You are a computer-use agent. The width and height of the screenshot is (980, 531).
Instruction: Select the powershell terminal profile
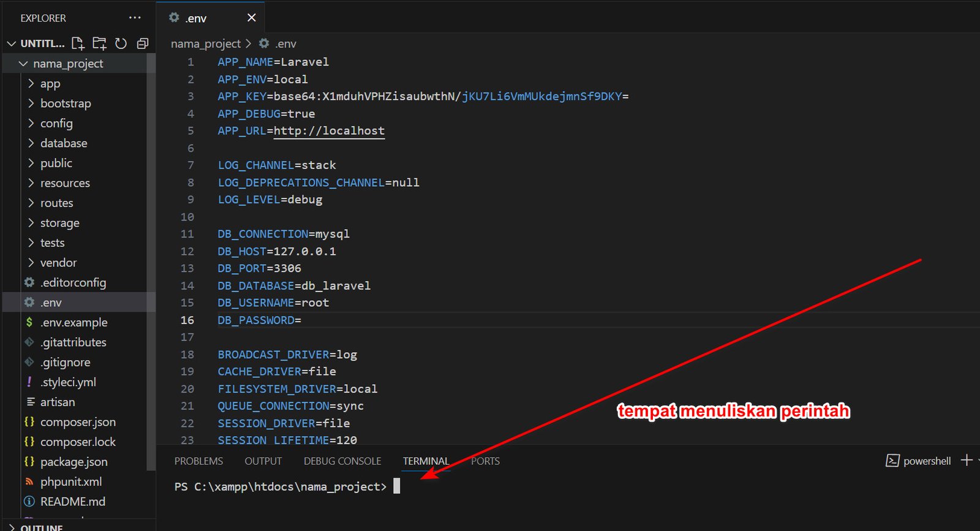click(919, 461)
